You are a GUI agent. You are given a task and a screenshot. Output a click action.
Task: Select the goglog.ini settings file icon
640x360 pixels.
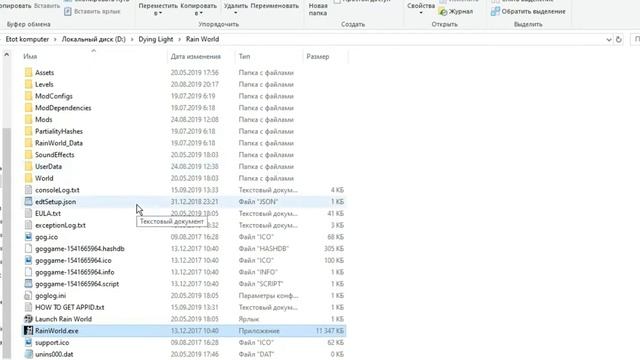coord(28,296)
